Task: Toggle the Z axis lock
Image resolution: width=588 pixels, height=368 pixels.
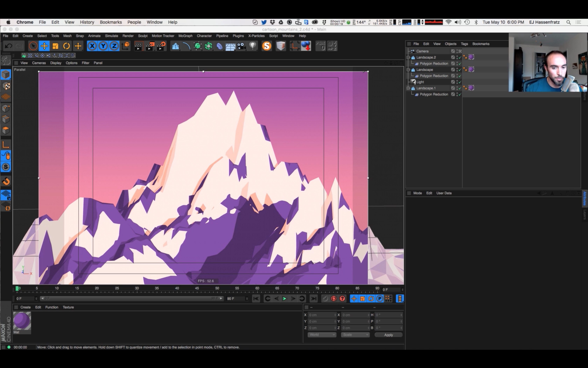Action: [114, 46]
